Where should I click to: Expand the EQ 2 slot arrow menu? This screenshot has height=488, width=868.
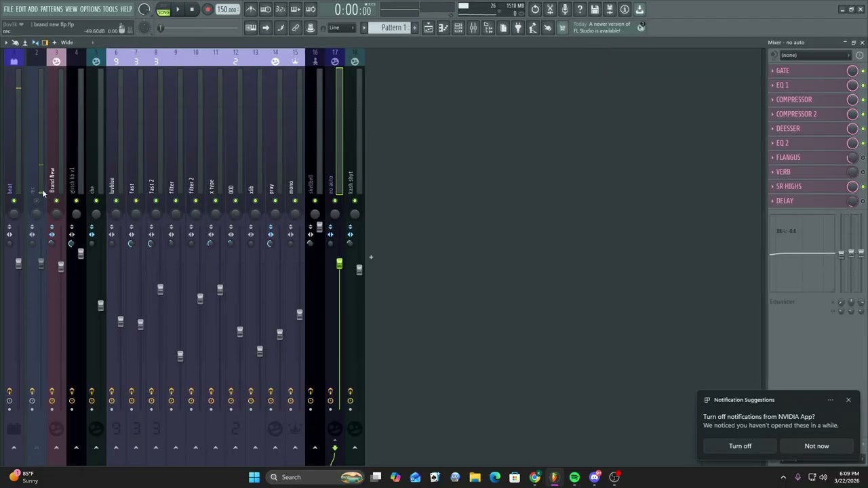772,143
